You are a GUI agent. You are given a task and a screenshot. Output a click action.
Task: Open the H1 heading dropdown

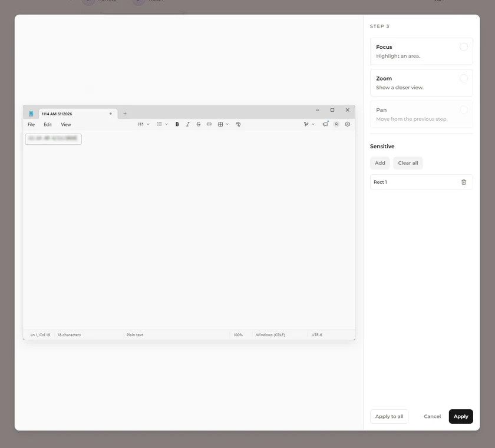(144, 124)
